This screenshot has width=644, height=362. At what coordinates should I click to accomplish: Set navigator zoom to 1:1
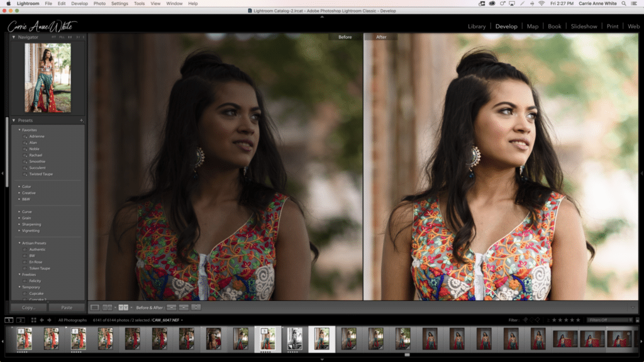[x=70, y=37]
